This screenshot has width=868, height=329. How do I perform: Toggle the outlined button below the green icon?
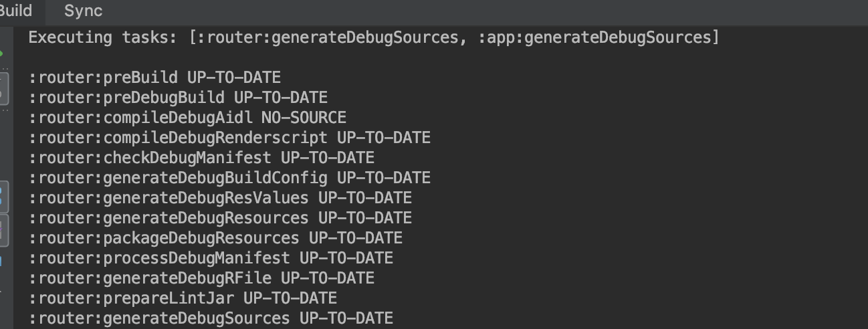coord(3,88)
